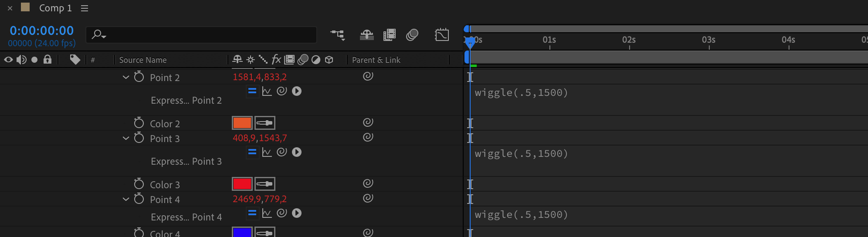
Task: Edit the Point 2 coordinate values
Action: click(x=260, y=77)
